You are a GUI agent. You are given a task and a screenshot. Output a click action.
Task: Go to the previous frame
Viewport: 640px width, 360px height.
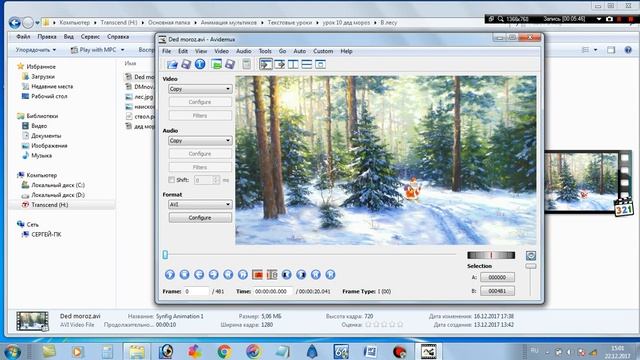pyautogui.click(x=199, y=275)
